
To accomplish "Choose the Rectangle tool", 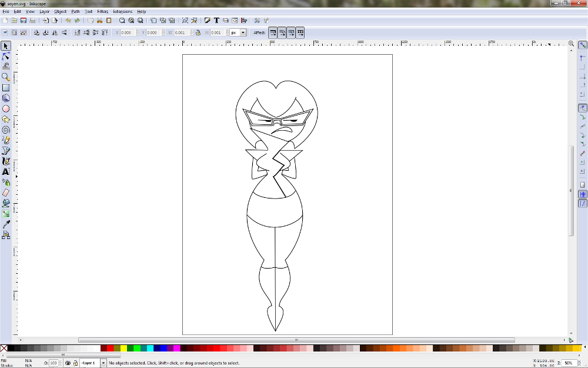I will pyautogui.click(x=6, y=88).
